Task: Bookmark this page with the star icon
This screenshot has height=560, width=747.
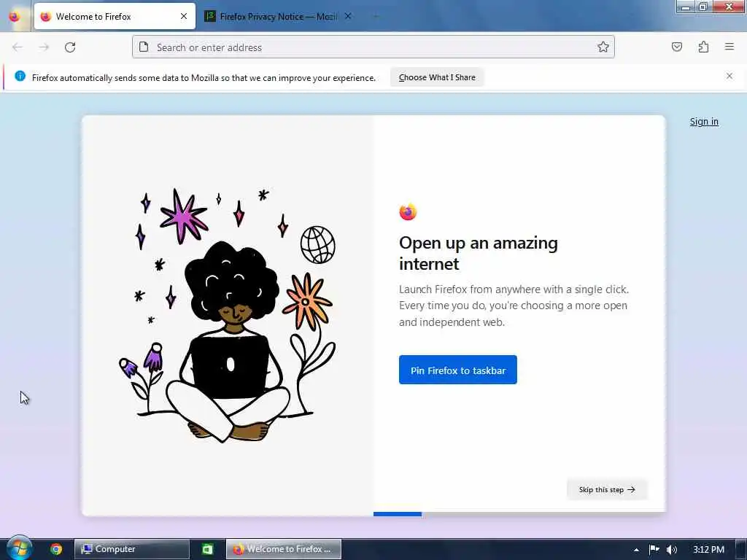Action: coord(603,47)
